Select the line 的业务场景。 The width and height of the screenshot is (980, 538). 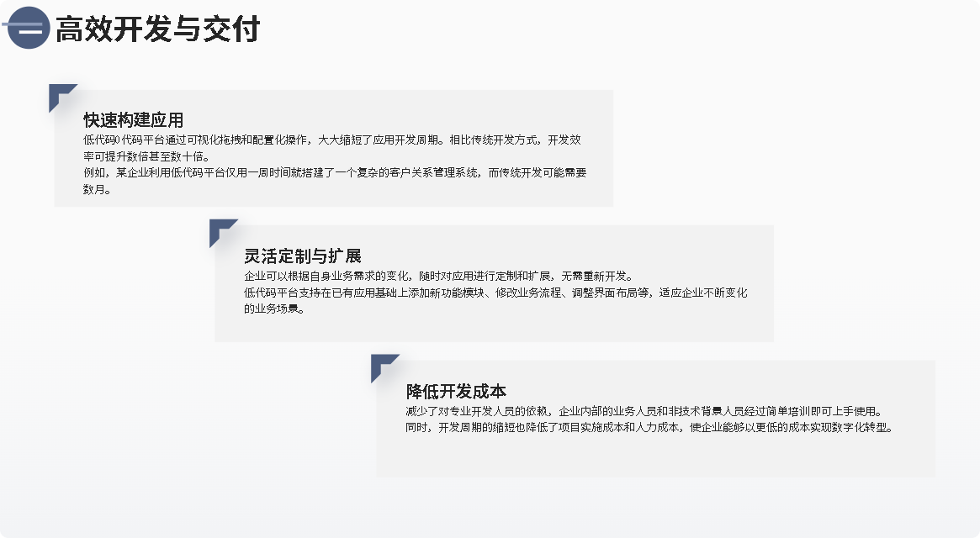(274, 309)
